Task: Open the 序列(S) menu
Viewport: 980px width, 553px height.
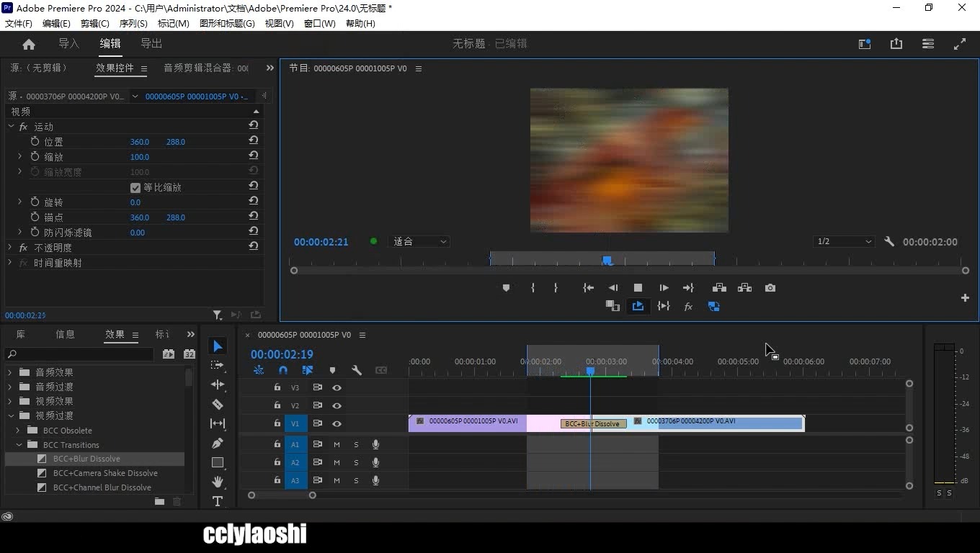Action: pos(133,24)
